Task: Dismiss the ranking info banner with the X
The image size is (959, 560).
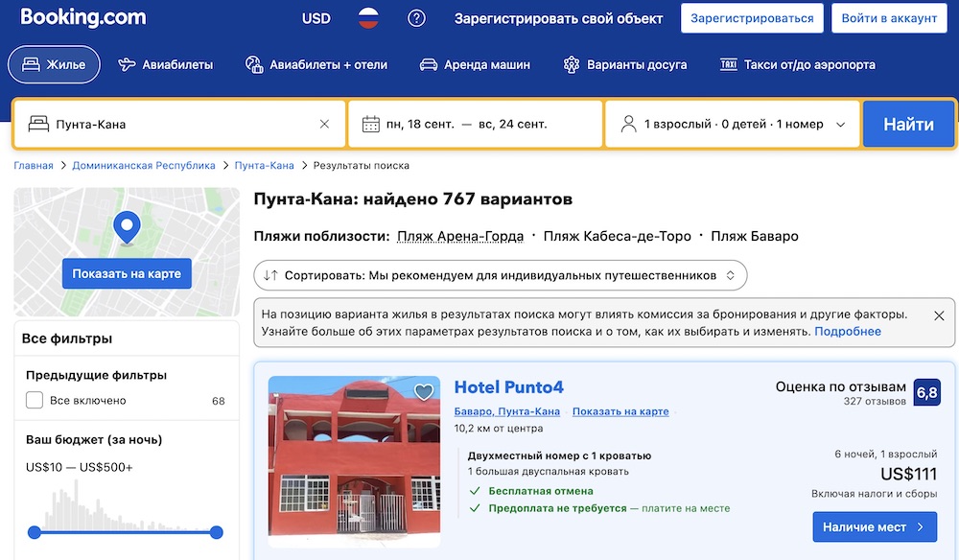Action: (937, 315)
